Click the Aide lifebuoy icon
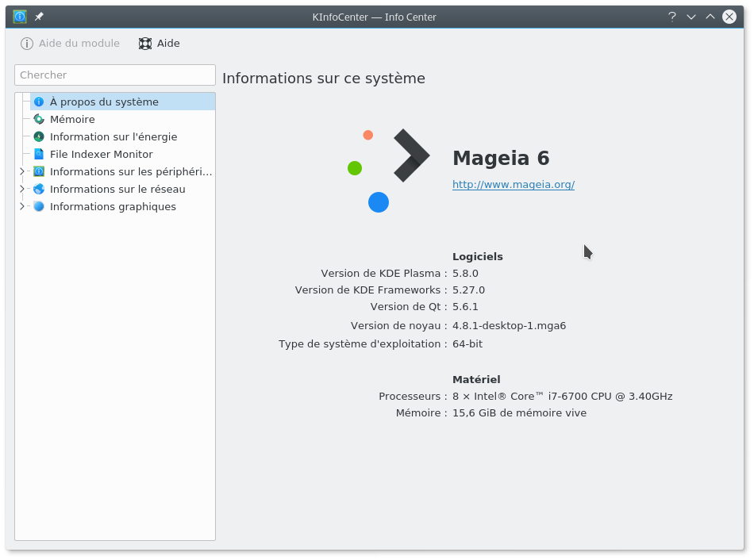 (x=145, y=44)
